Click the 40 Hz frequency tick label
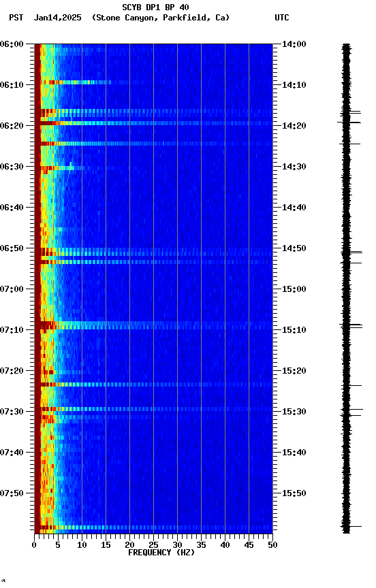The height and width of the screenshot is (588, 376). click(225, 545)
